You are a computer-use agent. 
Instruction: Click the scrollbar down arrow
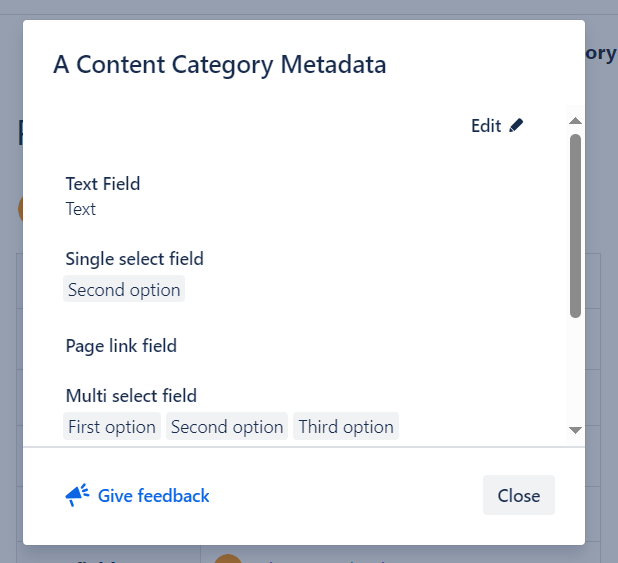tap(575, 430)
